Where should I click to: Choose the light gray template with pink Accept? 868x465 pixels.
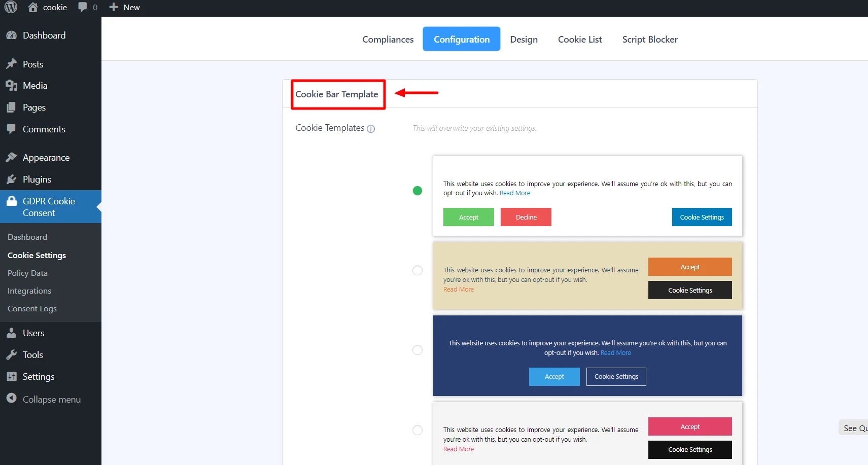[x=418, y=430]
